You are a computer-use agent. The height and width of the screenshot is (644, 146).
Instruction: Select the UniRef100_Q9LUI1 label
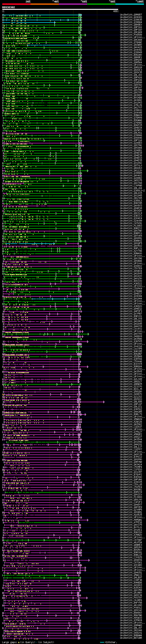(131, 407)
